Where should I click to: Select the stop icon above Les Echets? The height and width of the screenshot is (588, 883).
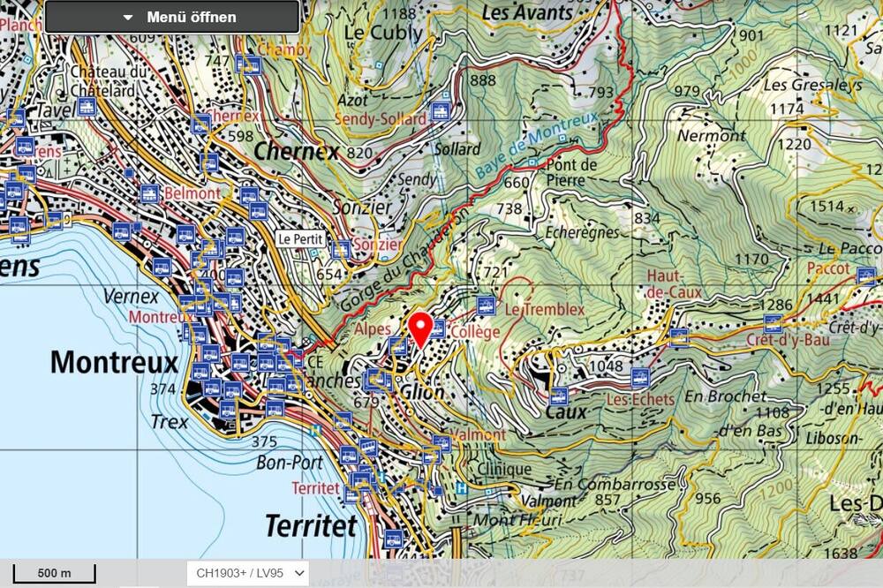[x=640, y=377]
